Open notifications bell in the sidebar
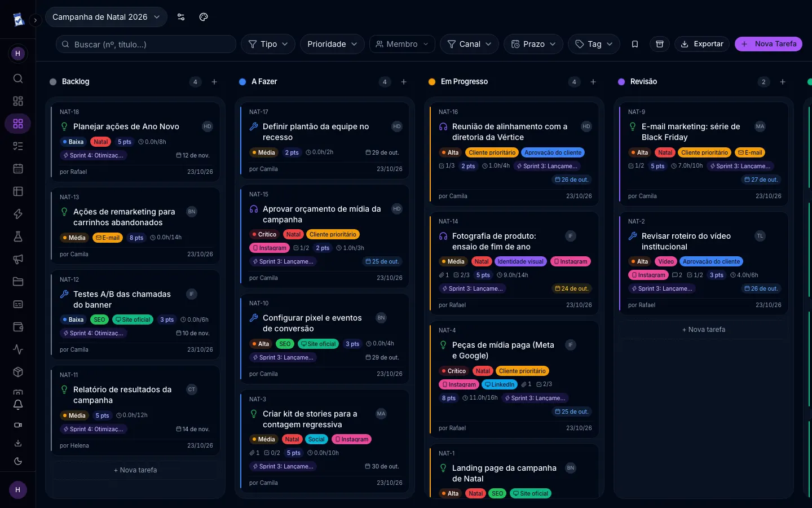The image size is (812, 508). [18, 405]
